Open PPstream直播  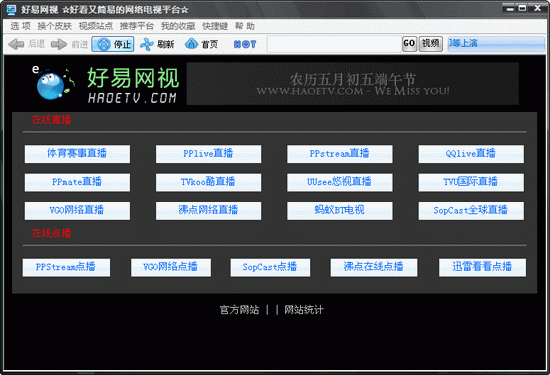(x=340, y=154)
